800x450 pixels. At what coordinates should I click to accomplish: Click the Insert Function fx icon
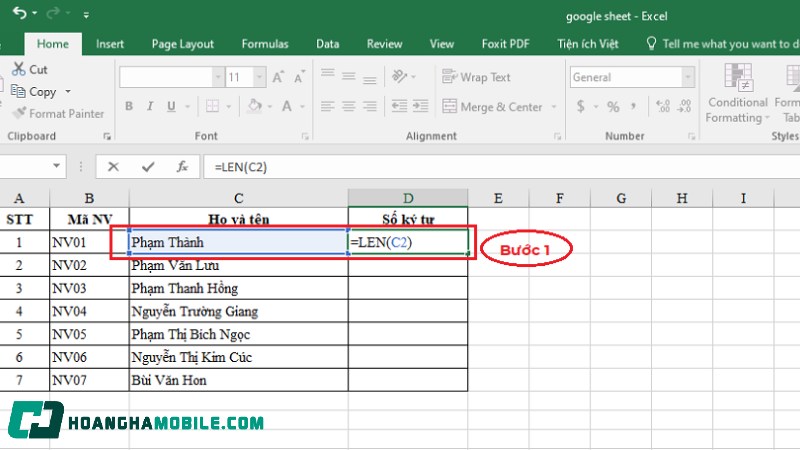[x=181, y=167]
